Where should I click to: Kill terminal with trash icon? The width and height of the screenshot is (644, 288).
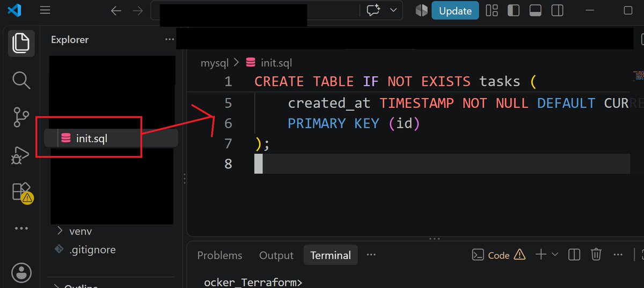point(596,255)
